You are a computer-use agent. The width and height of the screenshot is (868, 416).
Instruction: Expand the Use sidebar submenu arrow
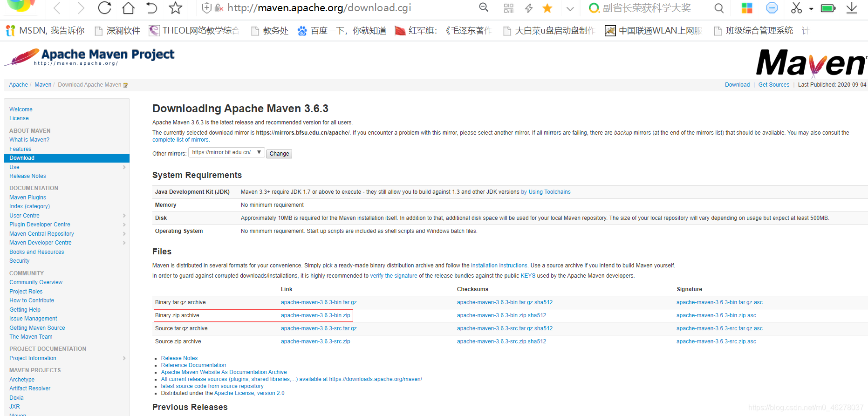click(124, 167)
